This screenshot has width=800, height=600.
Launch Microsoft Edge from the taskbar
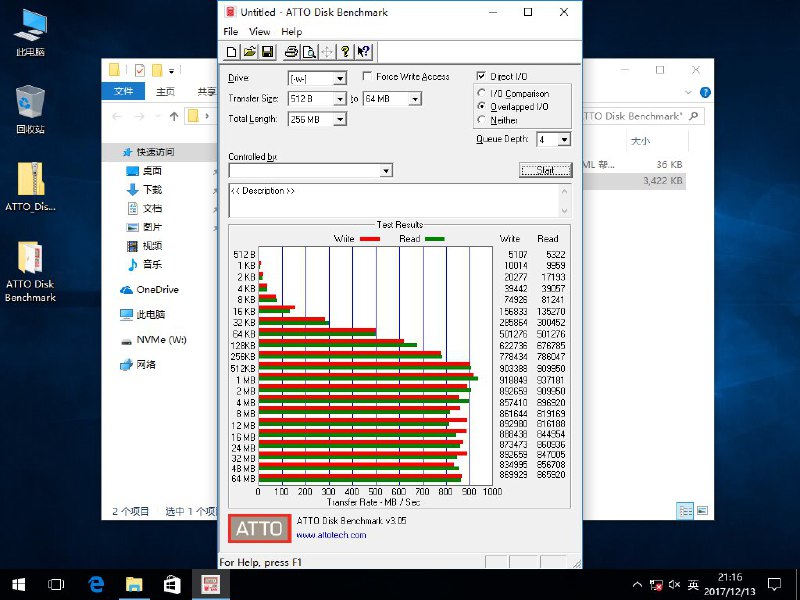point(95,584)
